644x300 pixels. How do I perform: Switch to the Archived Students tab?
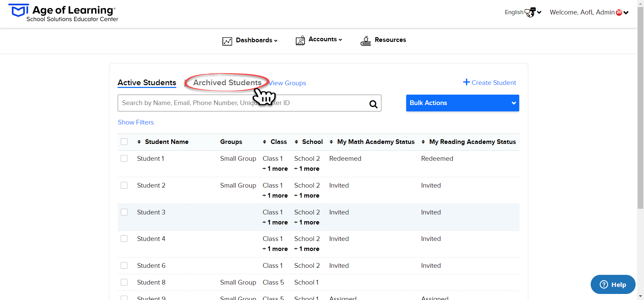(x=227, y=83)
